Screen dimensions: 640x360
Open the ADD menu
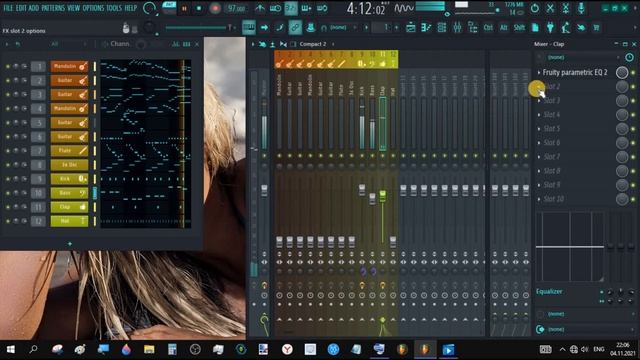(x=33, y=8)
